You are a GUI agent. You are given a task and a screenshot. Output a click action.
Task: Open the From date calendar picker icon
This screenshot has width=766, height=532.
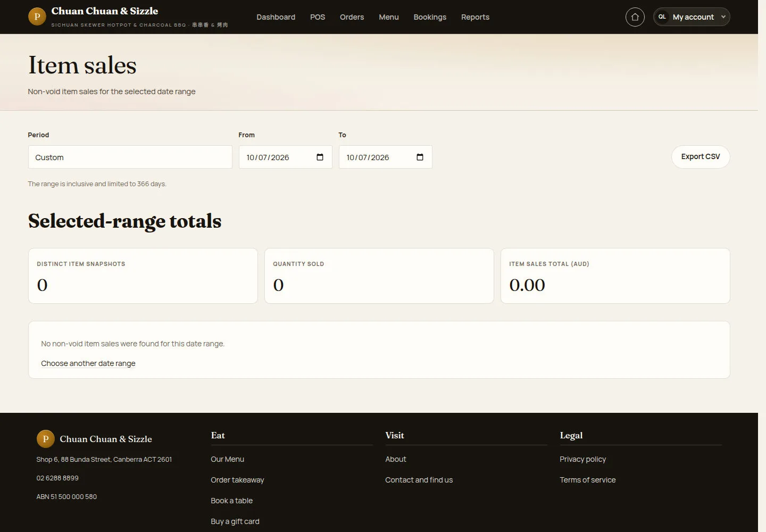tap(320, 157)
